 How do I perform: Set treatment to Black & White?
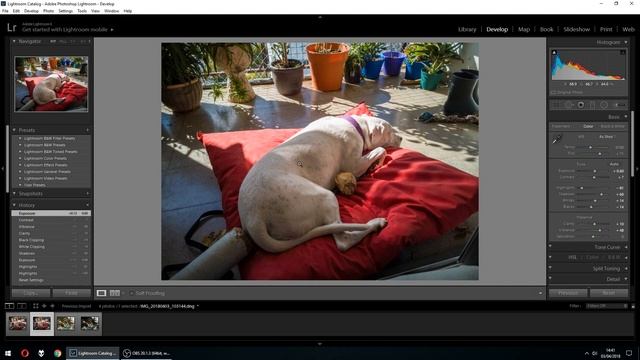point(613,126)
